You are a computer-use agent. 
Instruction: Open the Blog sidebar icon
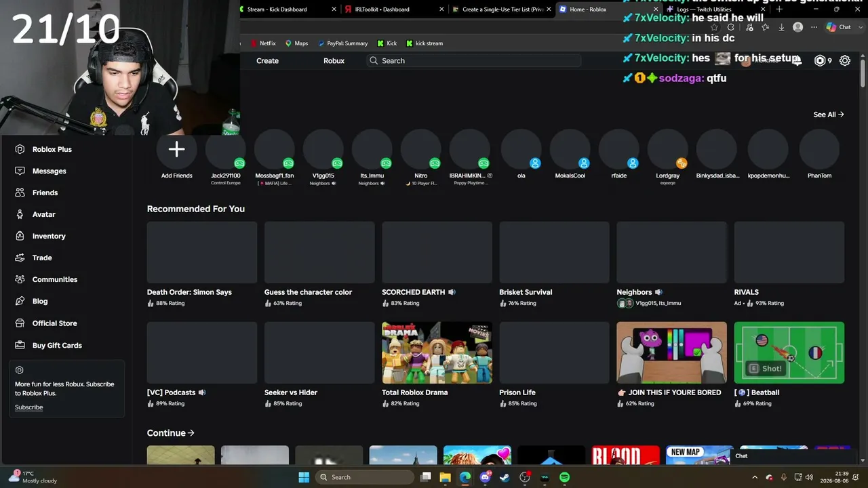20,301
